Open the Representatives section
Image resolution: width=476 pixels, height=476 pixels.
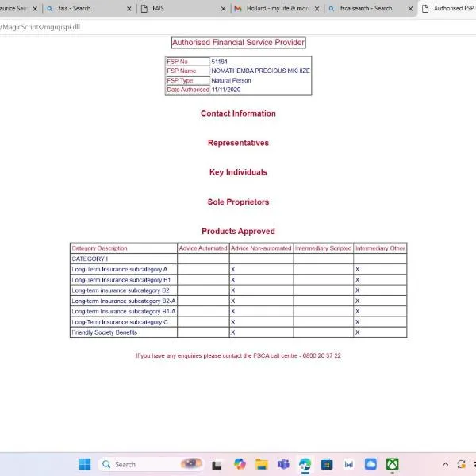coord(238,143)
